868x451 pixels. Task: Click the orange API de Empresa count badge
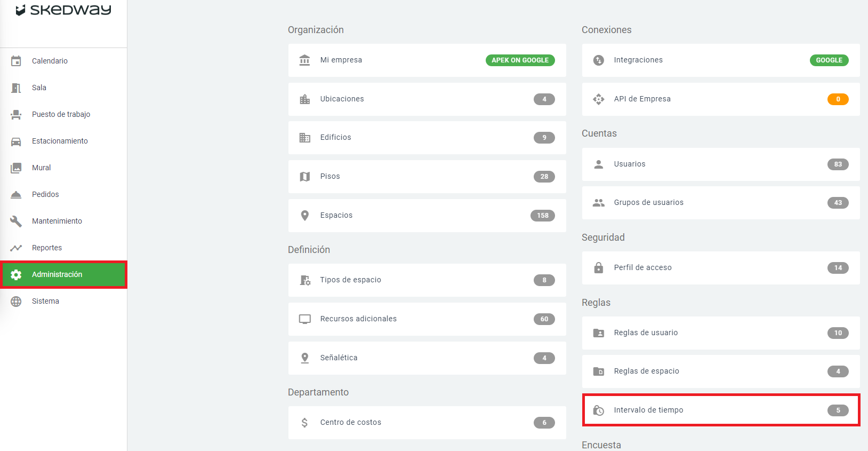pos(838,99)
